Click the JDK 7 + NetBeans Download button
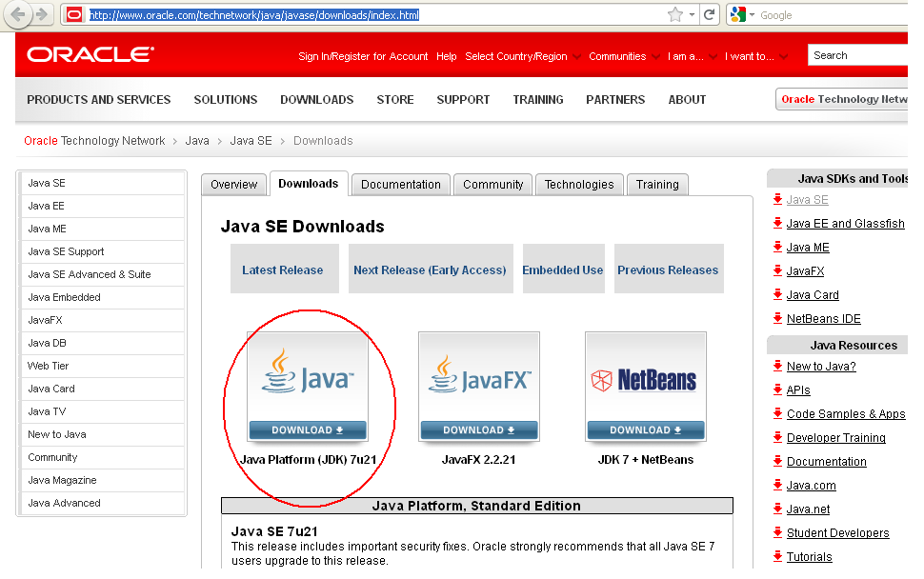Viewport: 924px width, 579px height. (646, 430)
